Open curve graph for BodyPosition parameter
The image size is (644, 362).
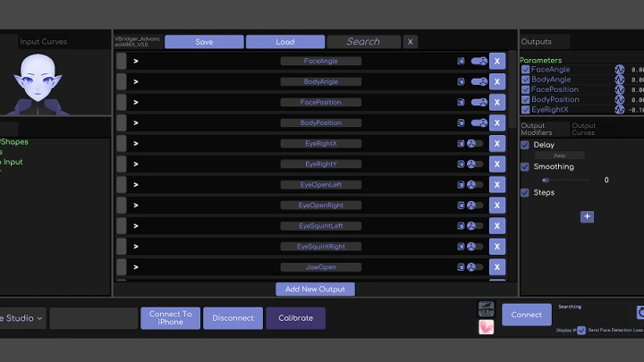[619, 99]
